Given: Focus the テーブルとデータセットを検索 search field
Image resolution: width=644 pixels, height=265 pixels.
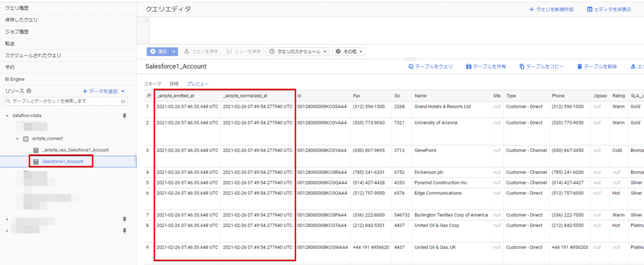Looking at the screenshot, I should pos(65,101).
